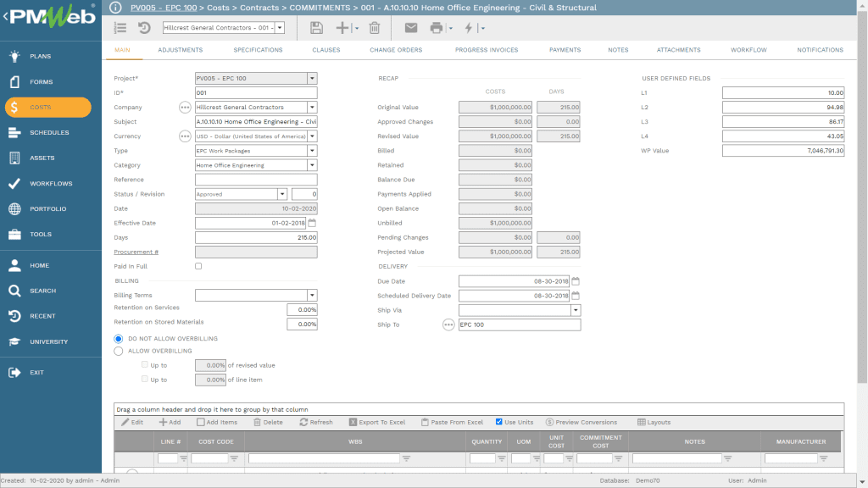Click the Reference input field

tap(256, 180)
